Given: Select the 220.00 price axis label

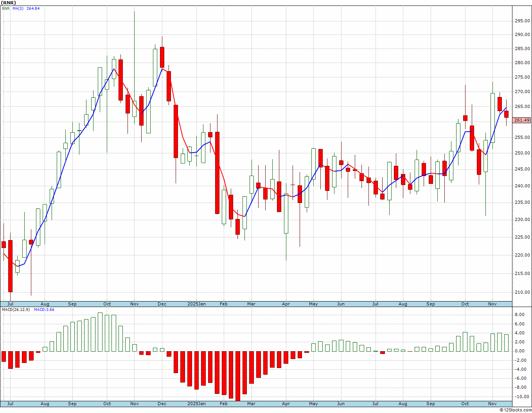Looking at the screenshot, I should click(522, 255).
